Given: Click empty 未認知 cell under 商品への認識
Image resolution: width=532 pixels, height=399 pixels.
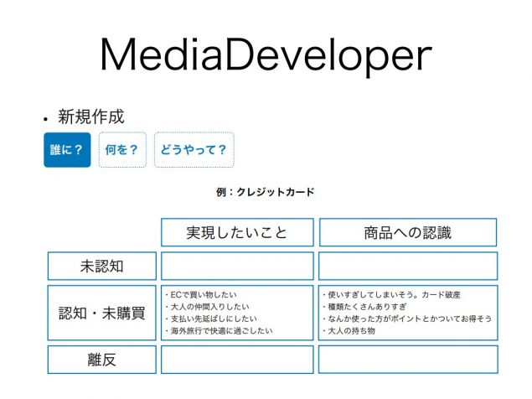Looking at the screenshot, I should 407,266.
